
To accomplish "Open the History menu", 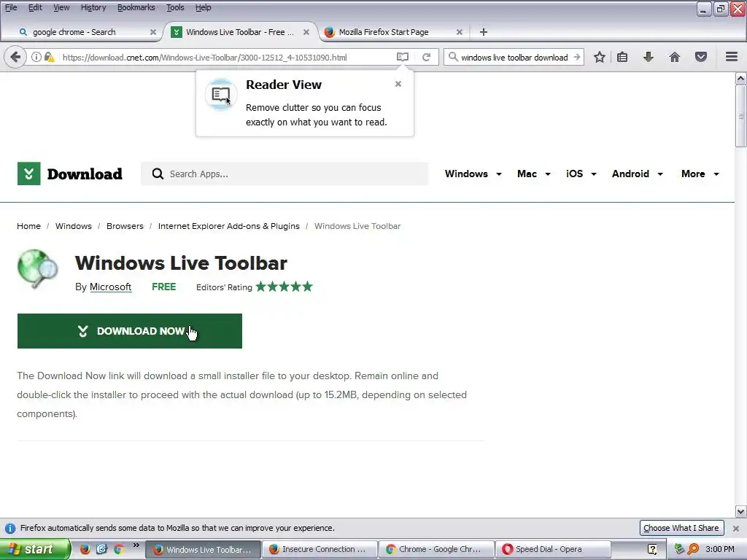I will pyautogui.click(x=93, y=7).
